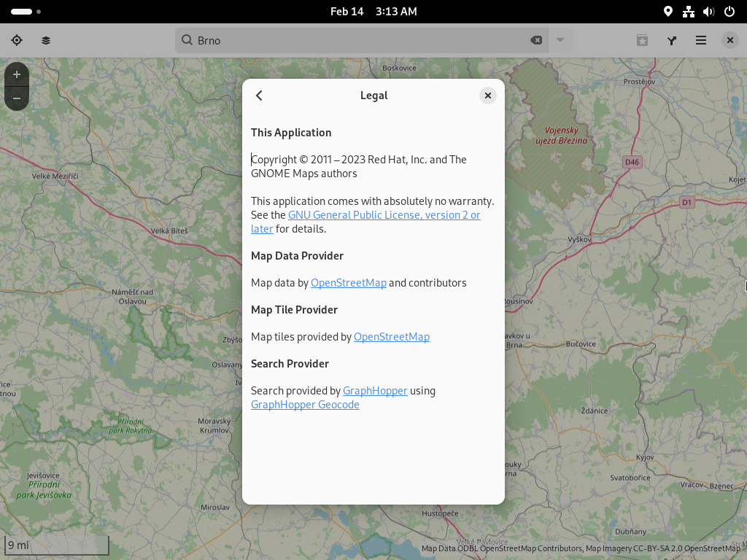747x560 pixels.
Task: Click the copyright 2011–2023 Red Hat text
Action: pyautogui.click(x=359, y=167)
